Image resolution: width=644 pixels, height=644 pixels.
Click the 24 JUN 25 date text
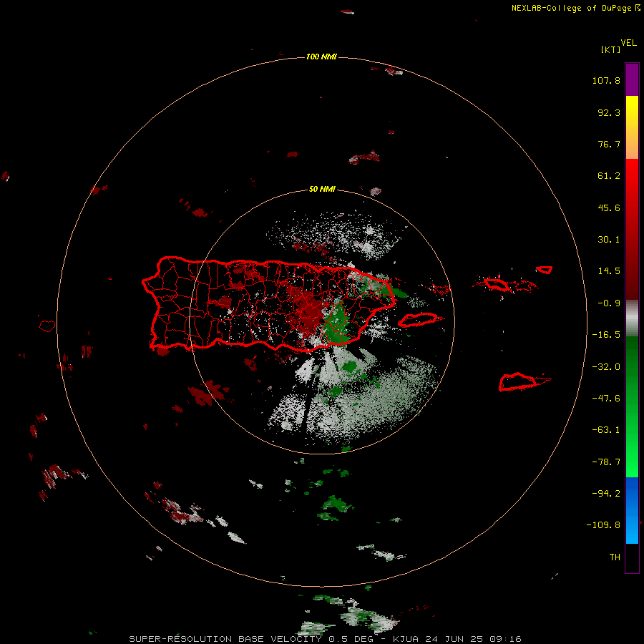pos(455,639)
